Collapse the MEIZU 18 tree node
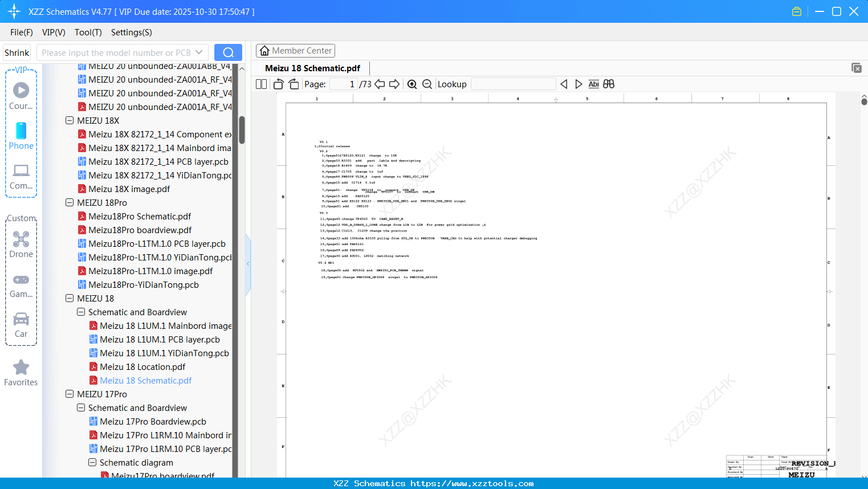The image size is (868, 489). point(70,299)
